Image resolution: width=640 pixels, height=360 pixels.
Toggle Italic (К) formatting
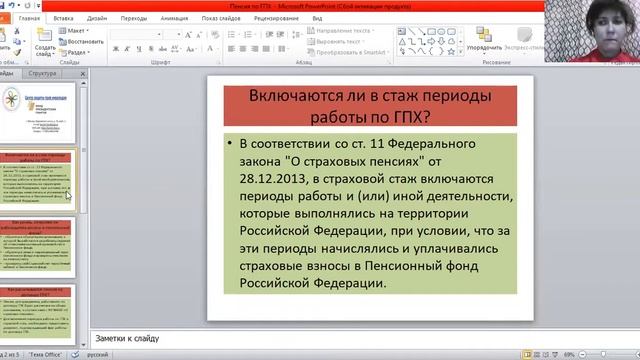tap(127, 49)
